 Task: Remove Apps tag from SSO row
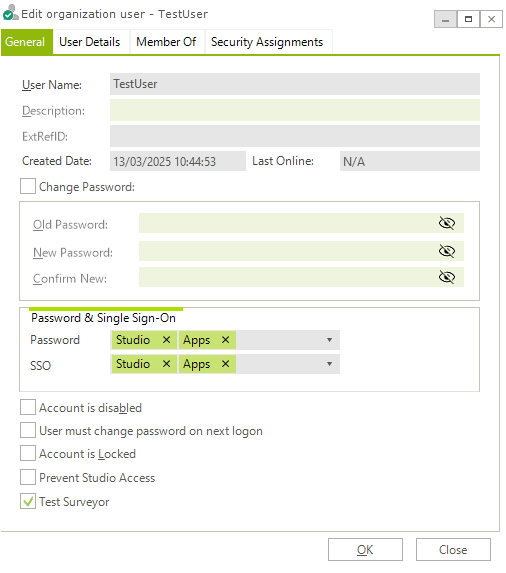pos(225,364)
